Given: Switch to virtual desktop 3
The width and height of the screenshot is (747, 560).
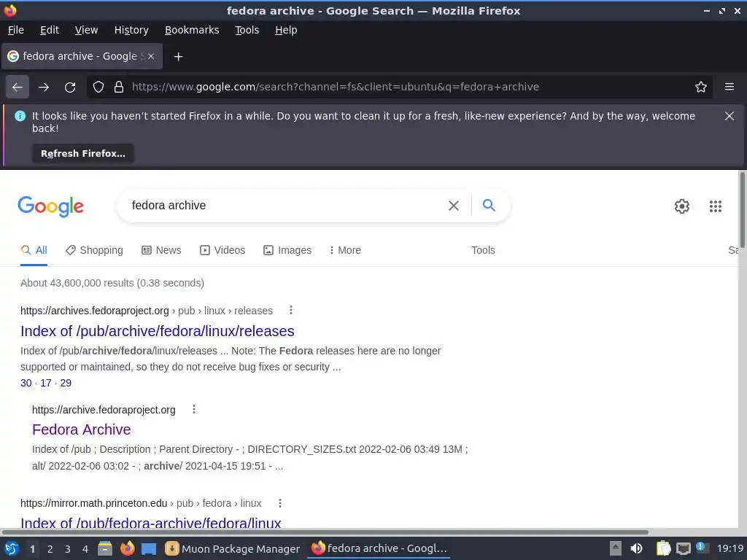Looking at the screenshot, I should [68, 549].
